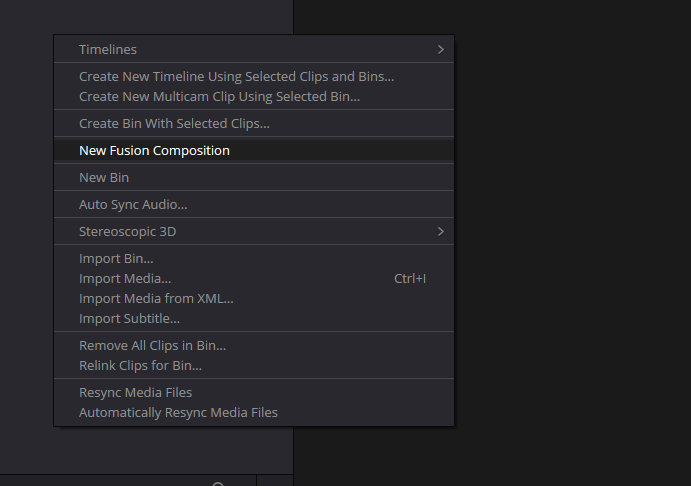
Task: Open the Stereoscopic 3D submenu
Action: coord(128,232)
